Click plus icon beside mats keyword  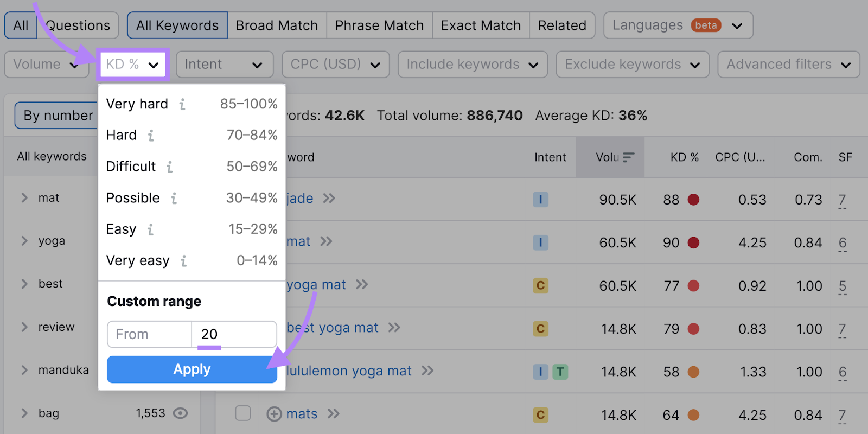[274, 414]
